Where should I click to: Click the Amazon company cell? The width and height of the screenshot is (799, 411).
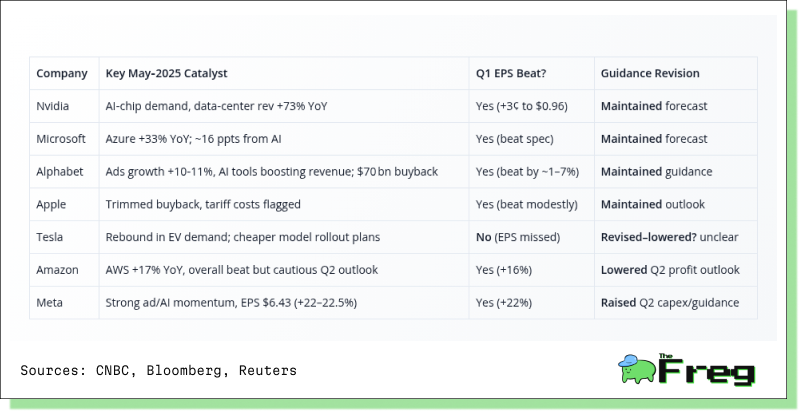(64, 270)
